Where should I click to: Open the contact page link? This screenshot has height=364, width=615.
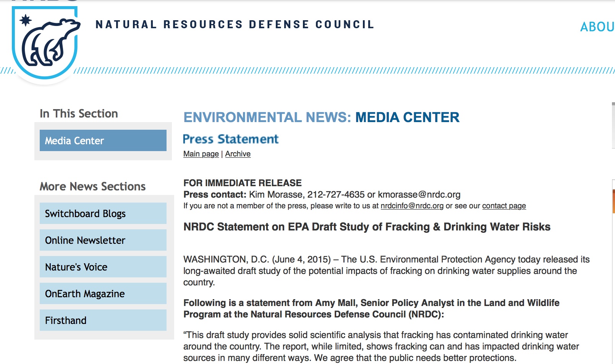point(504,206)
